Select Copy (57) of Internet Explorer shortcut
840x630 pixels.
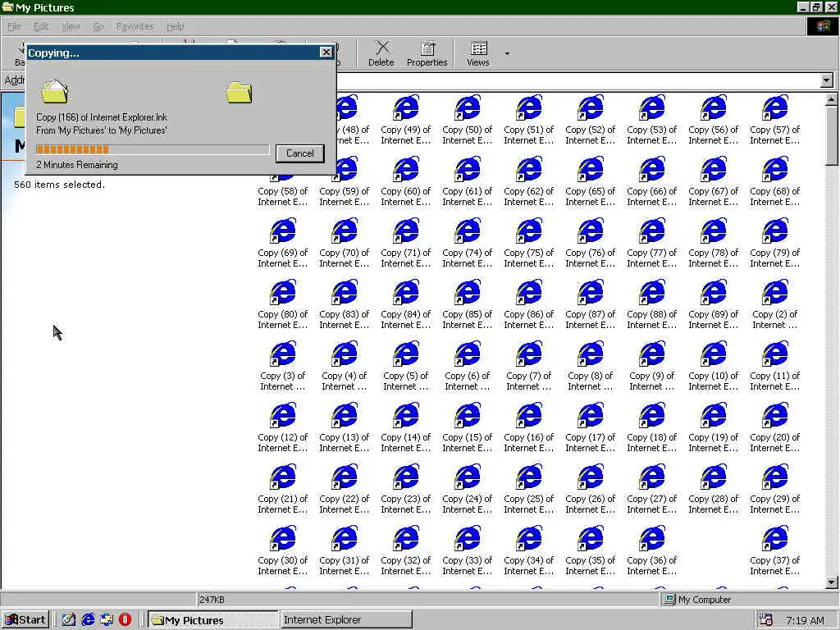pos(775,120)
